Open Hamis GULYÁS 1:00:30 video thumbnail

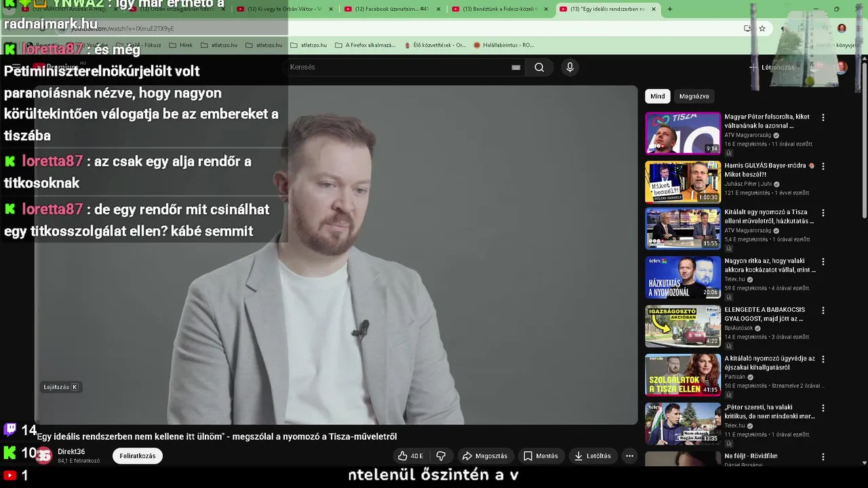(x=683, y=182)
